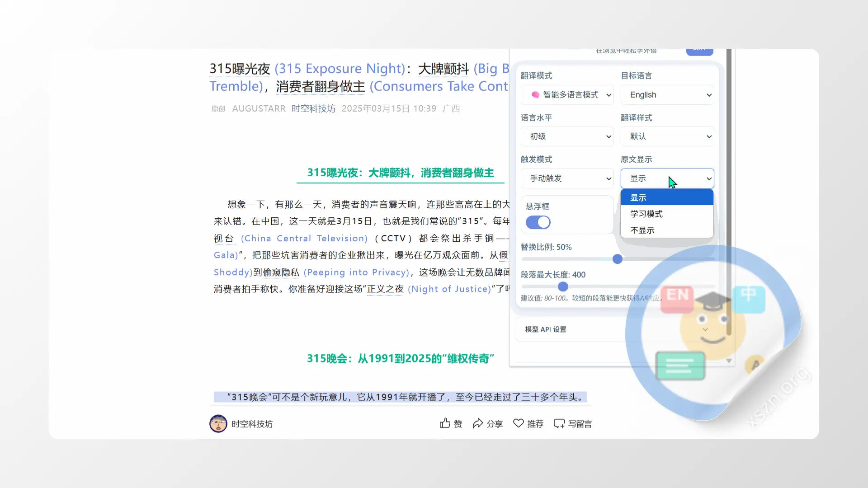Click the heart 推荐 icon
868x488 pixels.
pos(519,423)
